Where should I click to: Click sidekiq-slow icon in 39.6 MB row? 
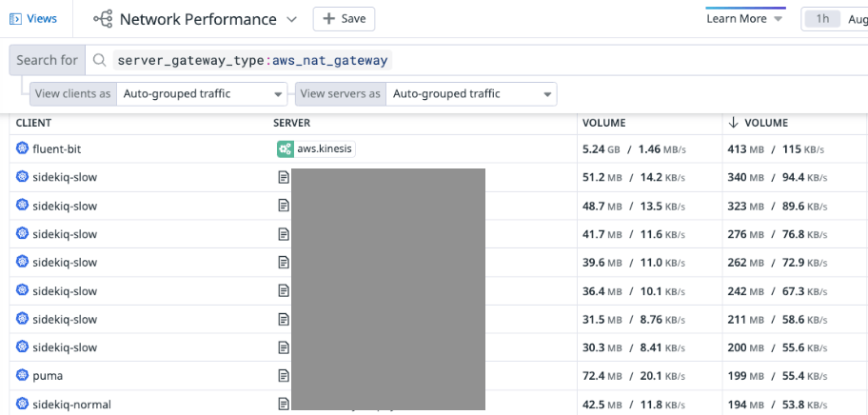coord(22,262)
